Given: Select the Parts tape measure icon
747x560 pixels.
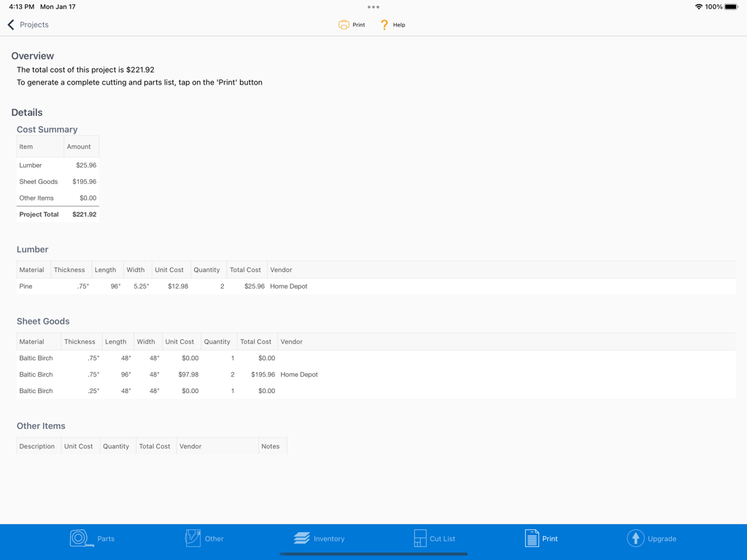Looking at the screenshot, I should 79,538.
